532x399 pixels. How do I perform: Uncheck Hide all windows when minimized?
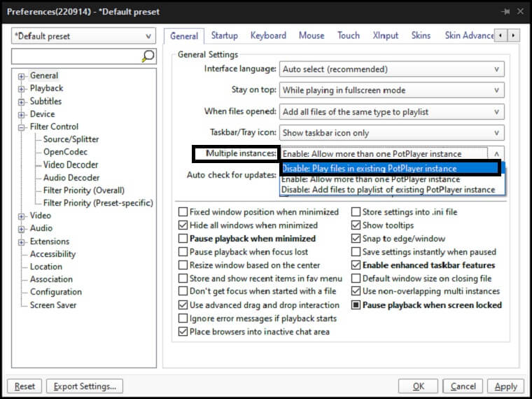tap(183, 225)
